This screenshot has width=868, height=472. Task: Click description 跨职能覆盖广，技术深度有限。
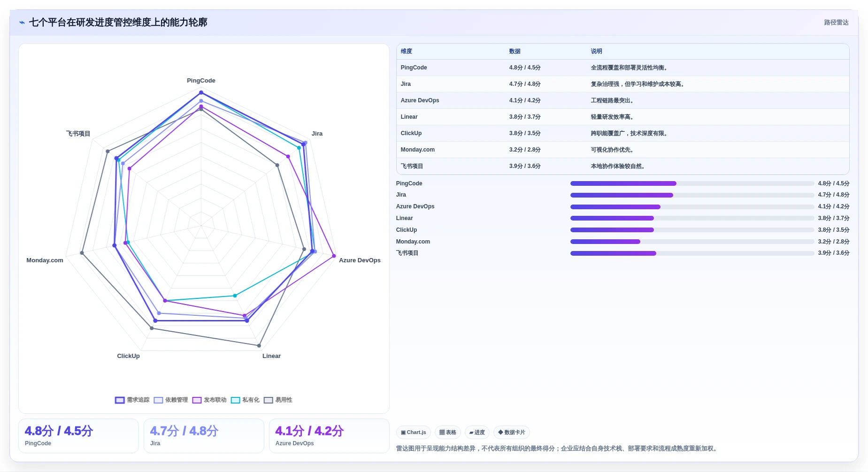(629, 133)
